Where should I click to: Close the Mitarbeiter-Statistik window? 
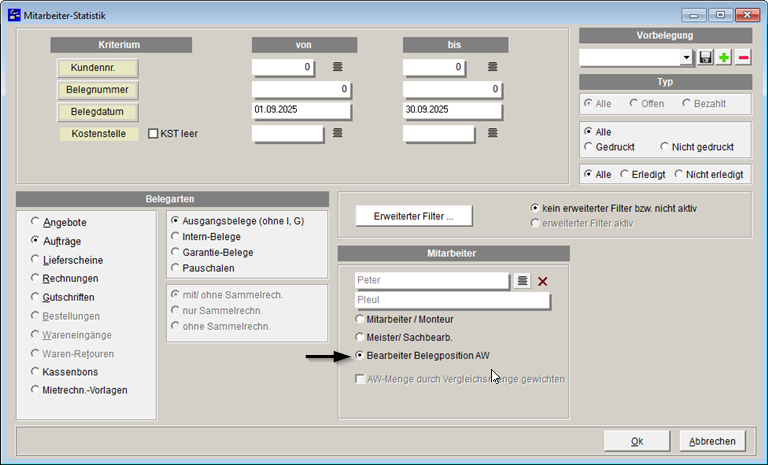tap(747, 15)
